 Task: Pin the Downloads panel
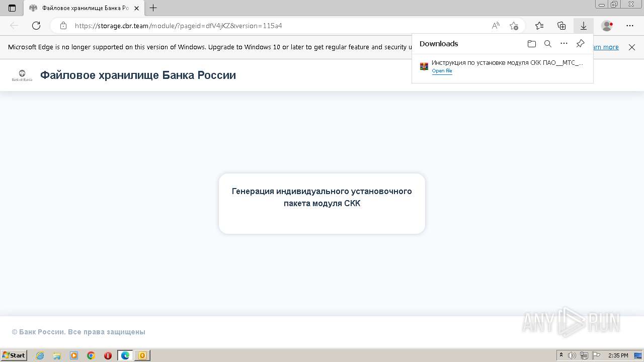coord(580,44)
